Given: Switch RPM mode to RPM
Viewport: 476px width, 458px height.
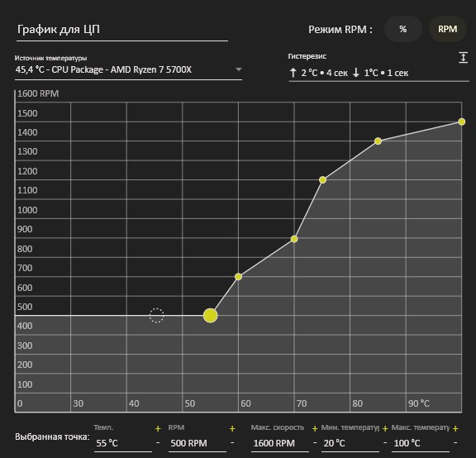Looking at the screenshot, I should (x=447, y=29).
